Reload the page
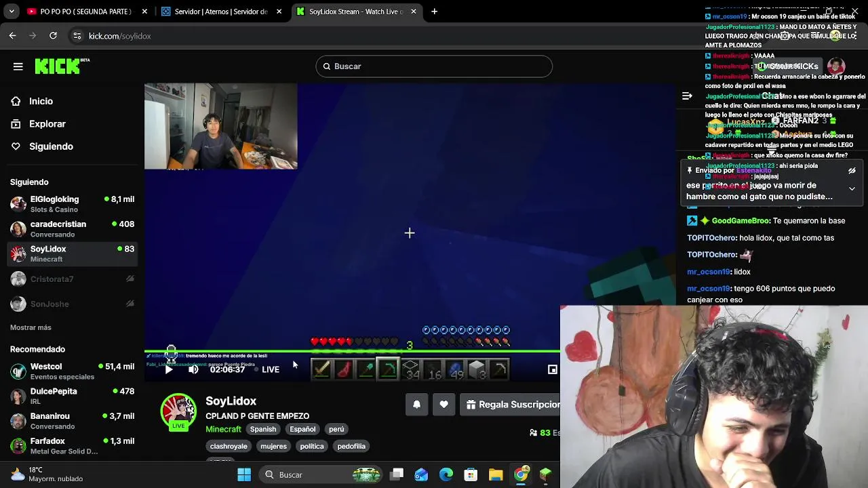This screenshot has width=868, height=488. [53, 36]
